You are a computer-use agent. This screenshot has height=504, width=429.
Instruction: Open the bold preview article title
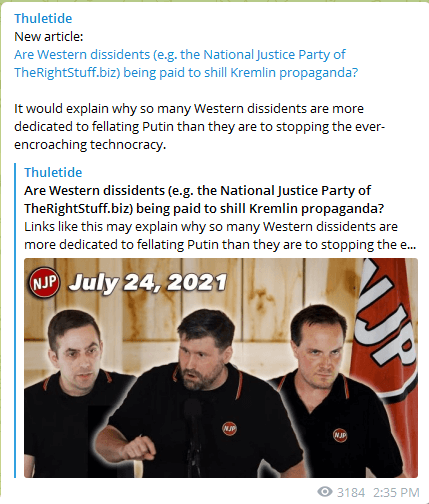(x=204, y=199)
